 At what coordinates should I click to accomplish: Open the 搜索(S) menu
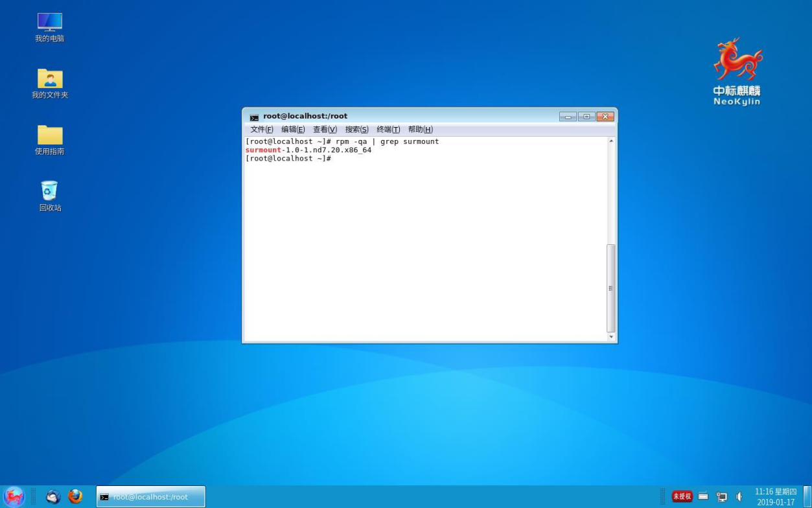[x=356, y=130]
